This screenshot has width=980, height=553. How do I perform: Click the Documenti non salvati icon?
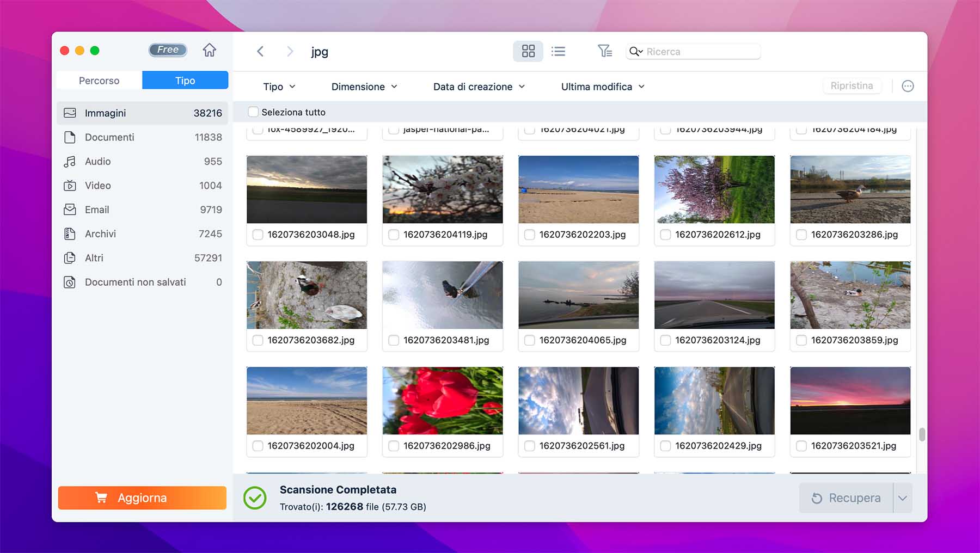click(70, 282)
